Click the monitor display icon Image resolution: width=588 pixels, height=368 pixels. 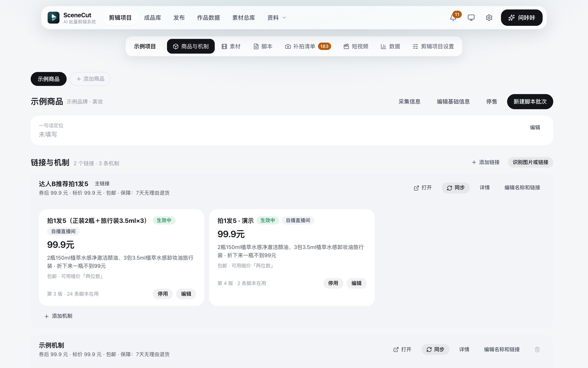coord(471,18)
